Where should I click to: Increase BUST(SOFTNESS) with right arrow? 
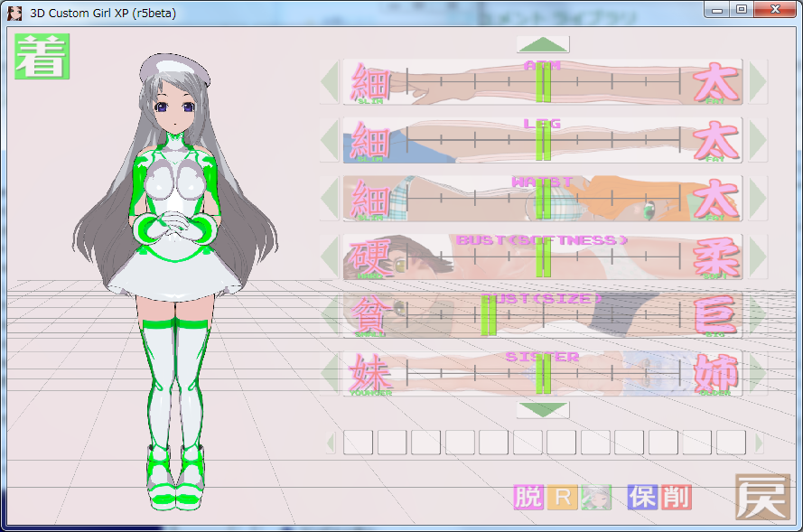pos(757,257)
